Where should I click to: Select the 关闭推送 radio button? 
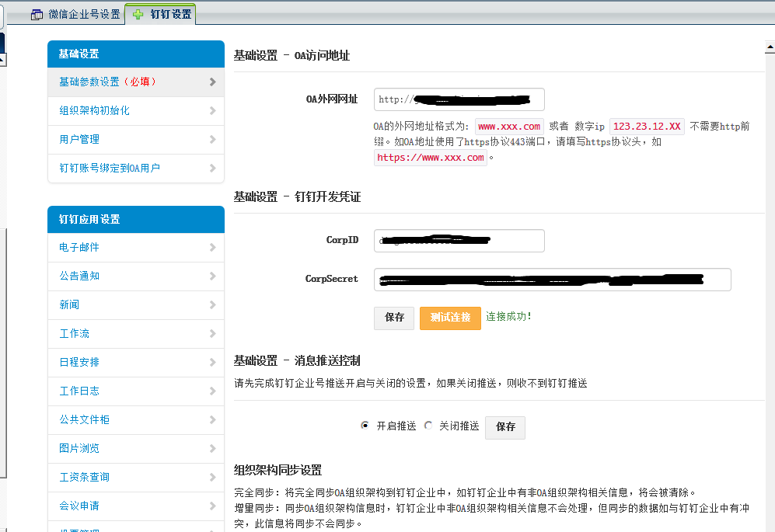pos(428,426)
